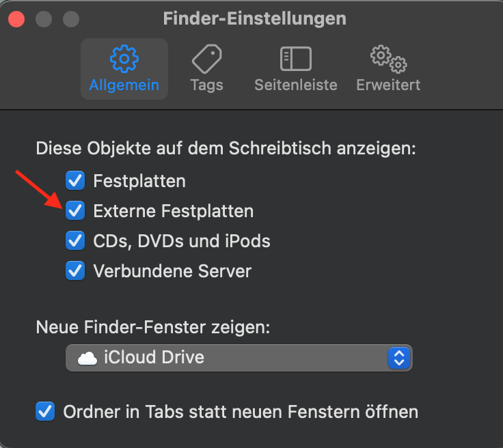Screen dimensions: 503x448
Task: Uncheck the Festplatten checkbox
Action: click(x=74, y=181)
